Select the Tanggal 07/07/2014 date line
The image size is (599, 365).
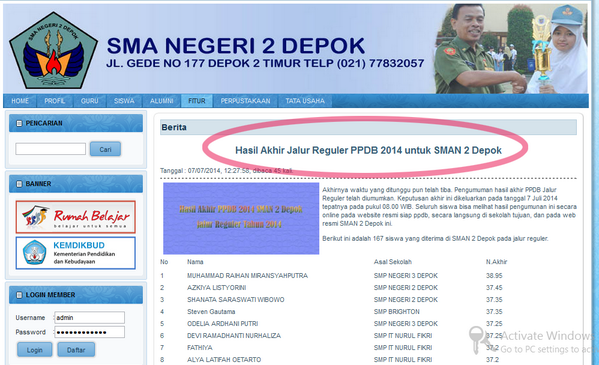227,170
